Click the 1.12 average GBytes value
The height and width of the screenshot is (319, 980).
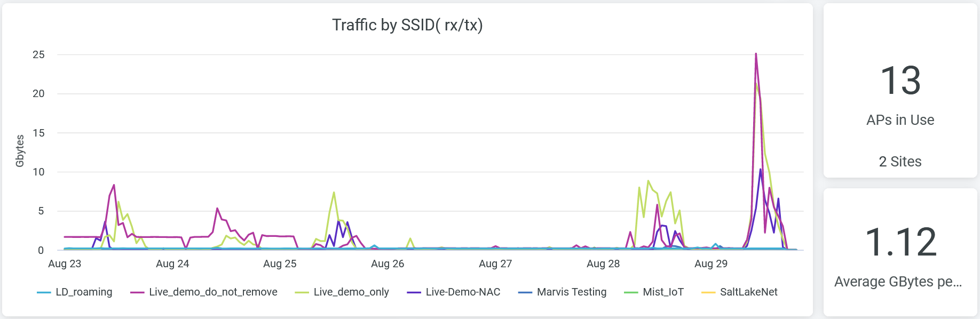(900, 242)
